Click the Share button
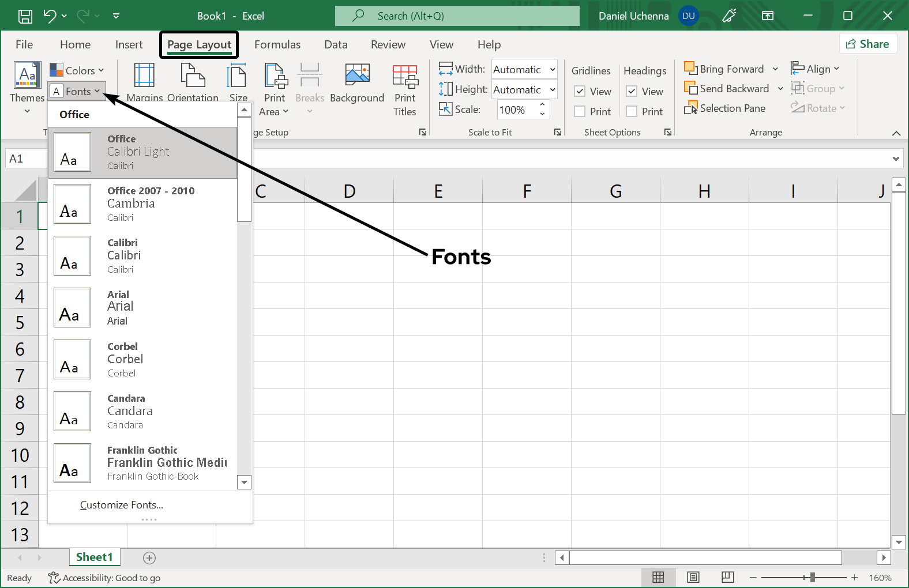The height and width of the screenshot is (588, 909). (868, 44)
